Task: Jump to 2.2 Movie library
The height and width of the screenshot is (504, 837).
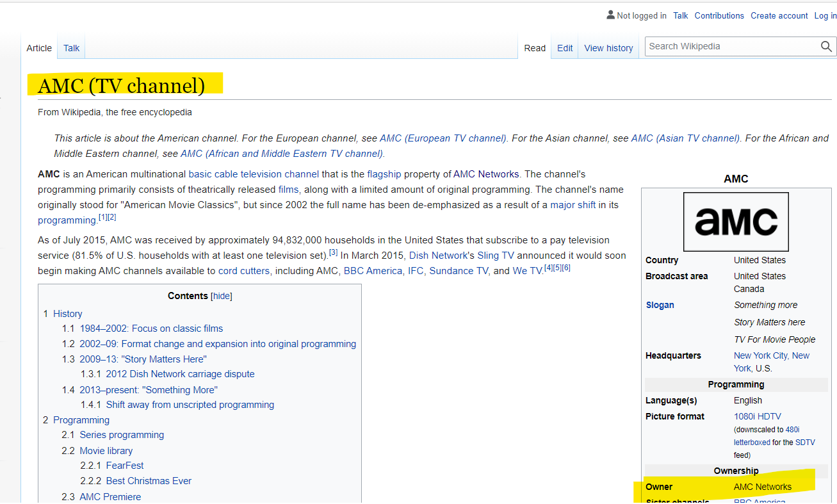Action: 97,451
